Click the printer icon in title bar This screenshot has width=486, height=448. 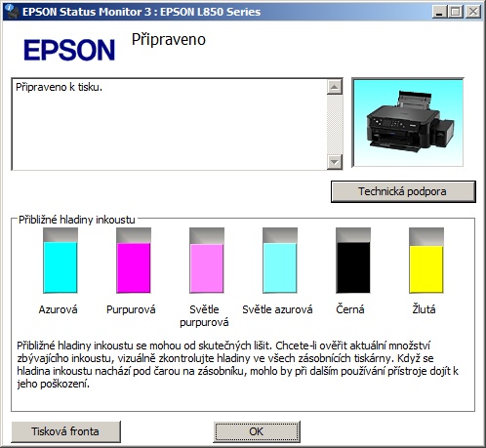(12, 12)
